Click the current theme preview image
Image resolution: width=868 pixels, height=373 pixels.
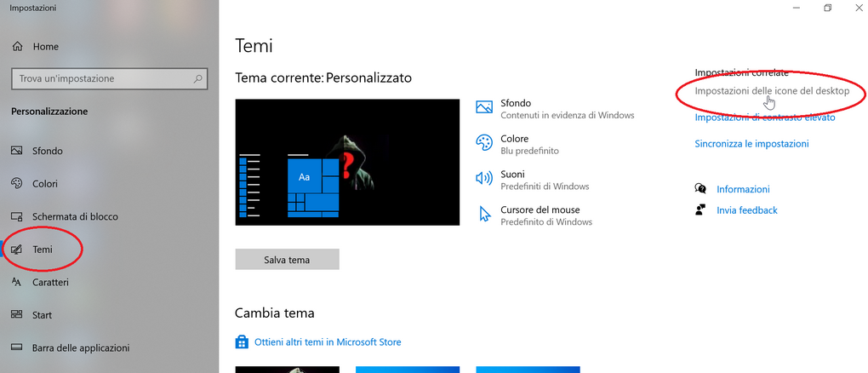pyautogui.click(x=347, y=163)
